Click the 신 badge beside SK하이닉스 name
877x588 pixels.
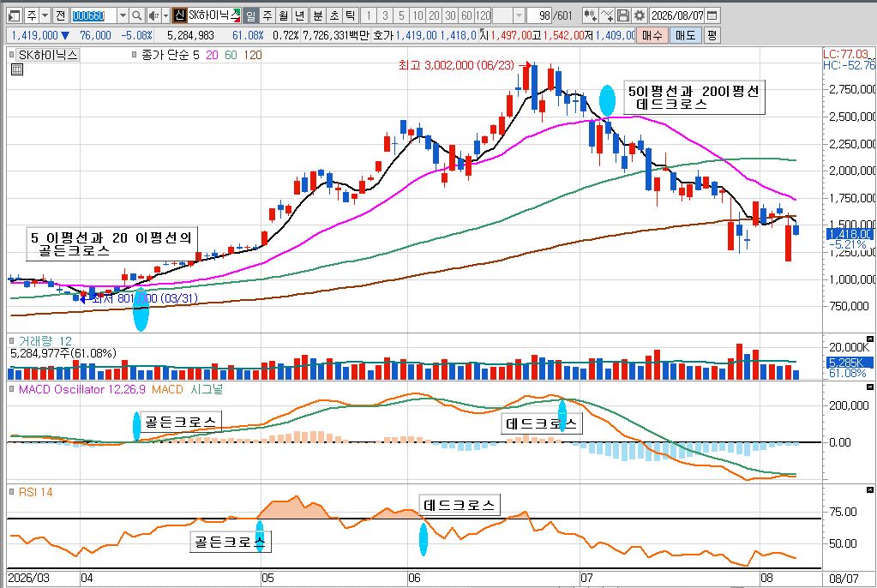pyautogui.click(x=179, y=15)
